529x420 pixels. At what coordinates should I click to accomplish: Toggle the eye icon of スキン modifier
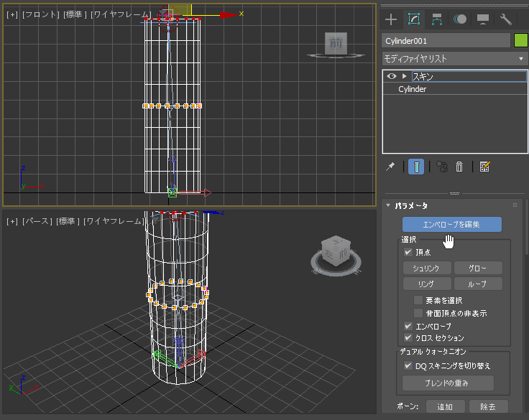(391, 76)
